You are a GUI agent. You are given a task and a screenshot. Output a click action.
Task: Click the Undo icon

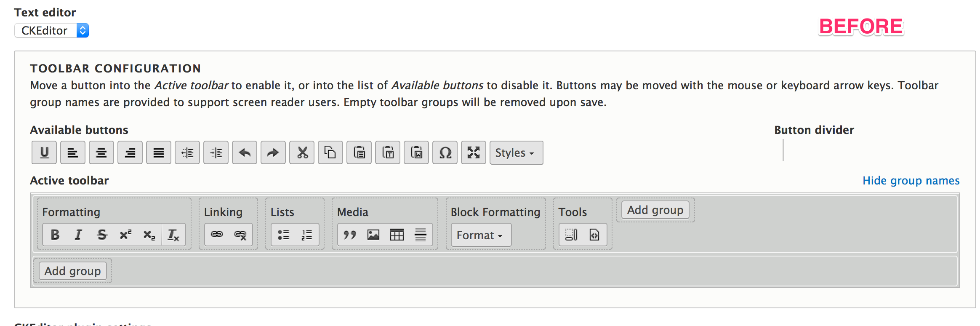click(244, 152)
